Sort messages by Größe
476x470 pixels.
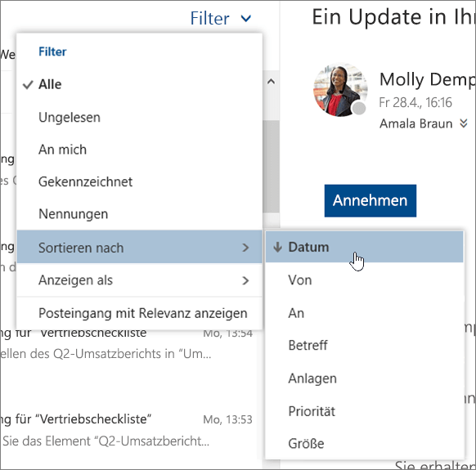pos(364,443)
